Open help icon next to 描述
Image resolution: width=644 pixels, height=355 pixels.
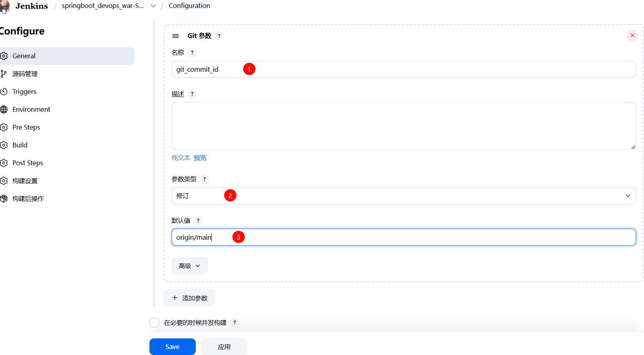pyautogui.click(x=192, y=94)
